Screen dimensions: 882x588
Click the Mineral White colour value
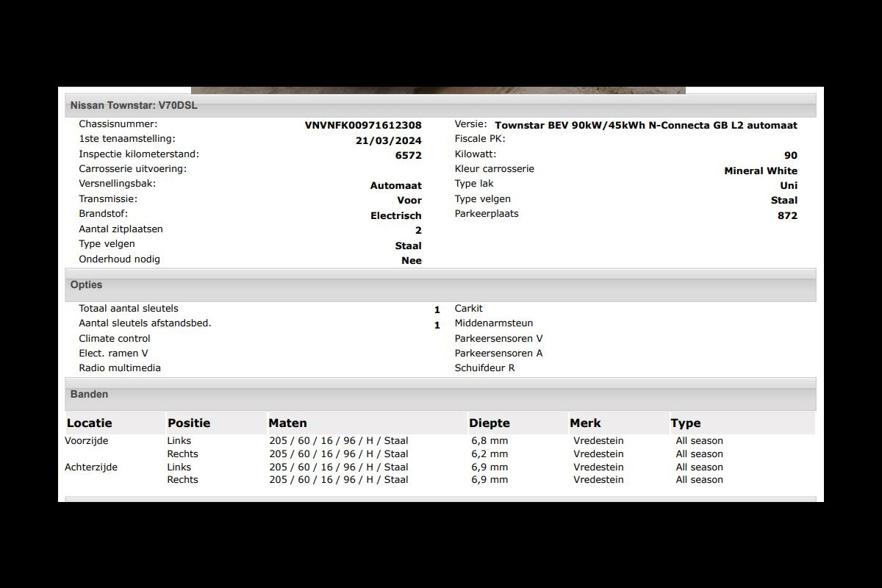(760, 171)
